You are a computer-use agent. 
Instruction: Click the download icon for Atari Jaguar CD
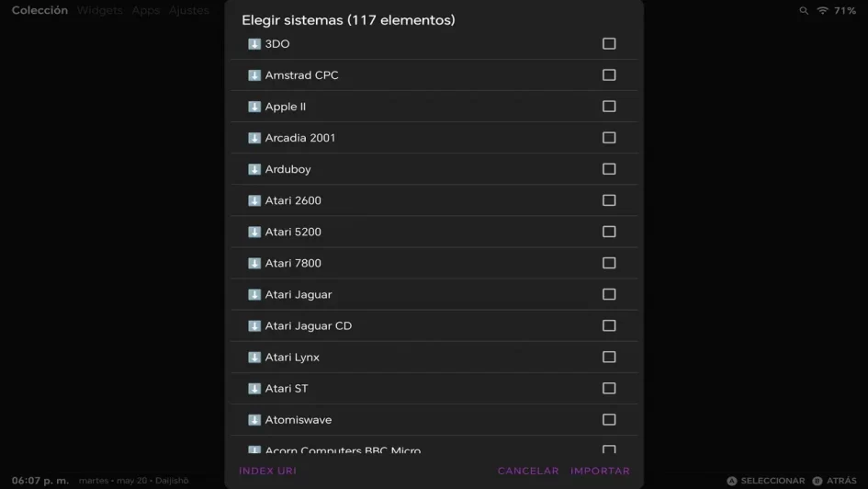(x=254, y=326)
